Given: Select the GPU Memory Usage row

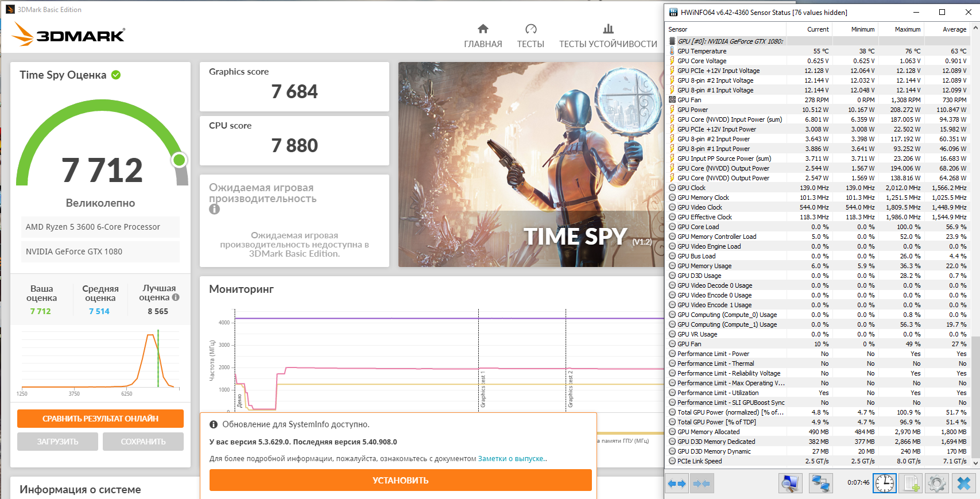Looking at the screenshot, I should coord(818,266).
